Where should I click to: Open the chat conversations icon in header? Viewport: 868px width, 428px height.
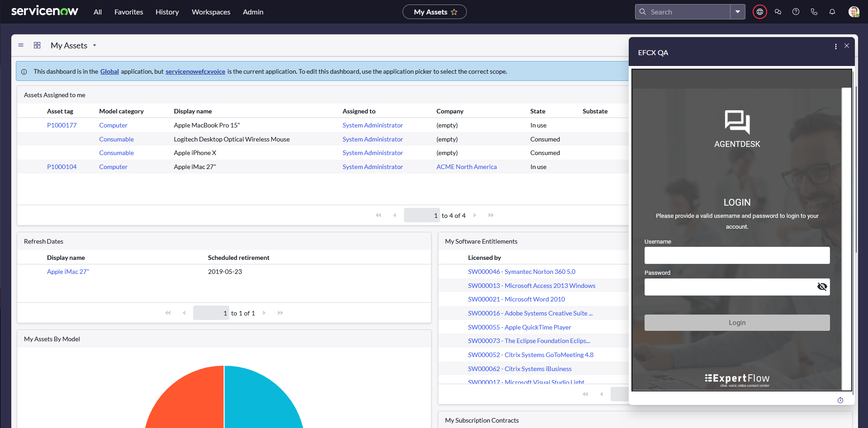[x=778, y=12]
